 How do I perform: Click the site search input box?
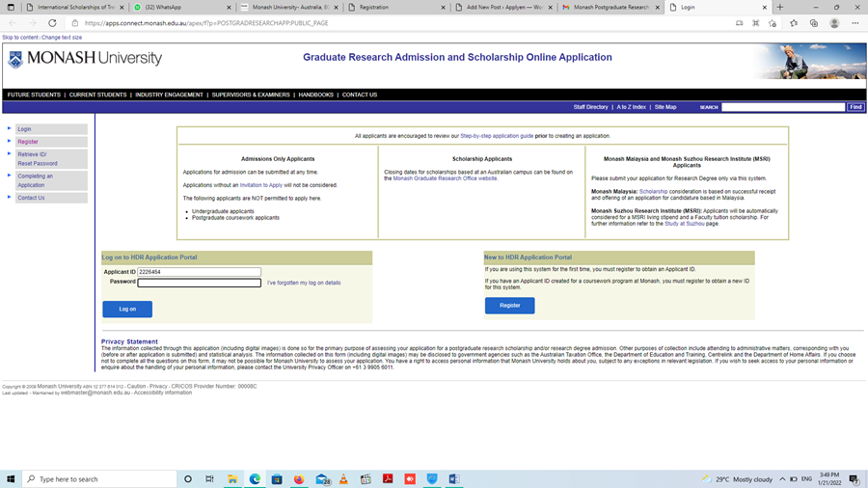pos(783,107)
